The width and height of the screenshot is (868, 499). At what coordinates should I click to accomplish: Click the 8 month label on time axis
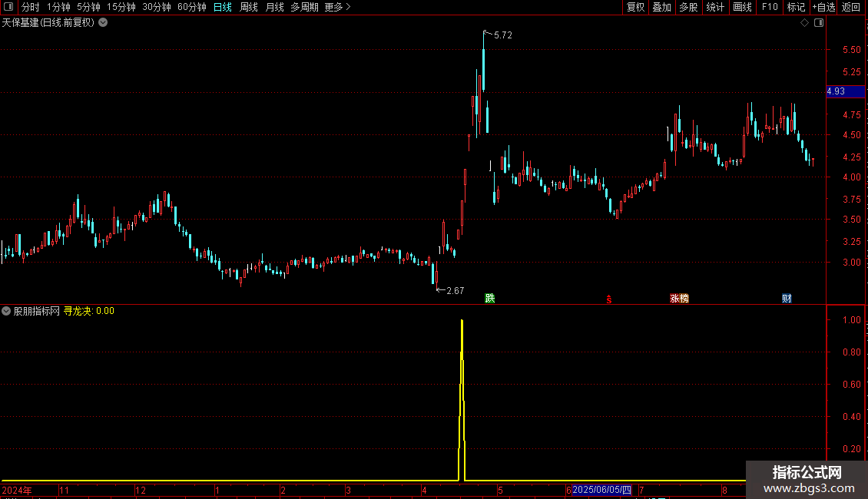pyautogui.click(x=724, y=490)
